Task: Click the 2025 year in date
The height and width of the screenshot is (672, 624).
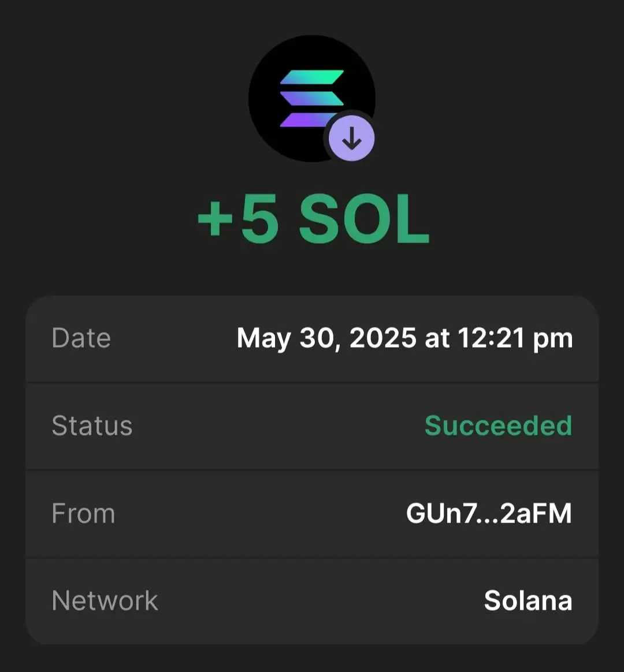Action: point(382,338)
